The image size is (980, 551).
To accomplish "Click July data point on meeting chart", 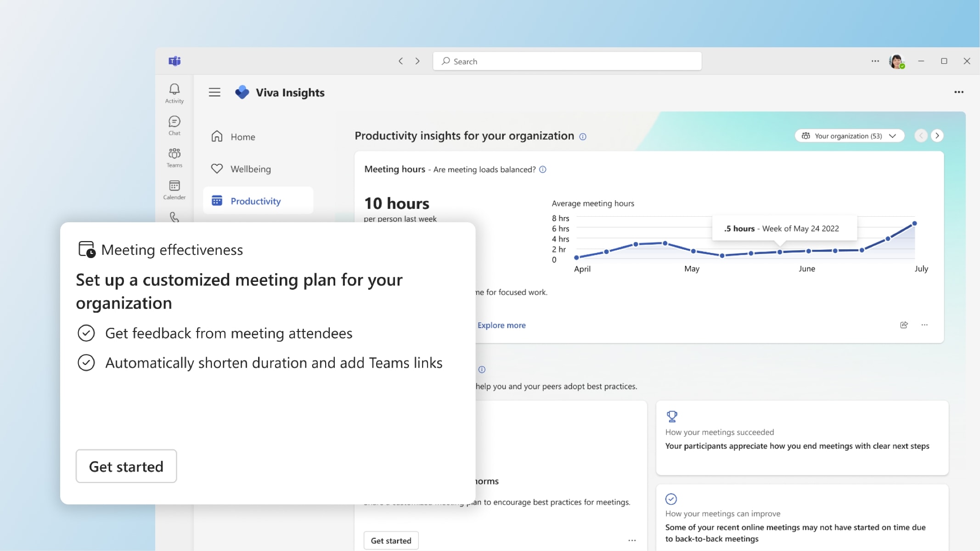I will (914, 224).
